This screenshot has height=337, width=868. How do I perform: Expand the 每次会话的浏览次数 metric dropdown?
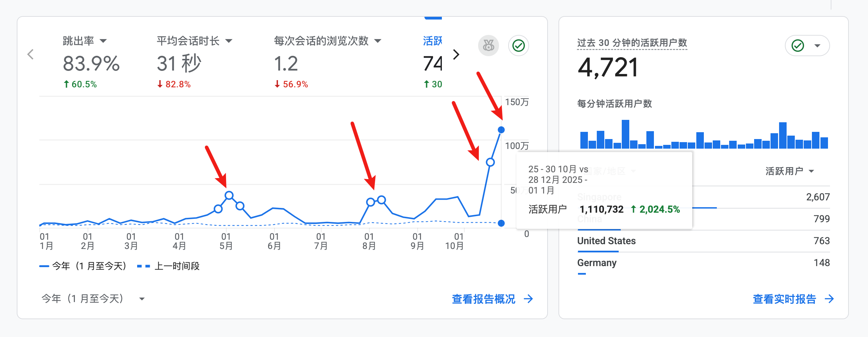(x=378, y=41)
